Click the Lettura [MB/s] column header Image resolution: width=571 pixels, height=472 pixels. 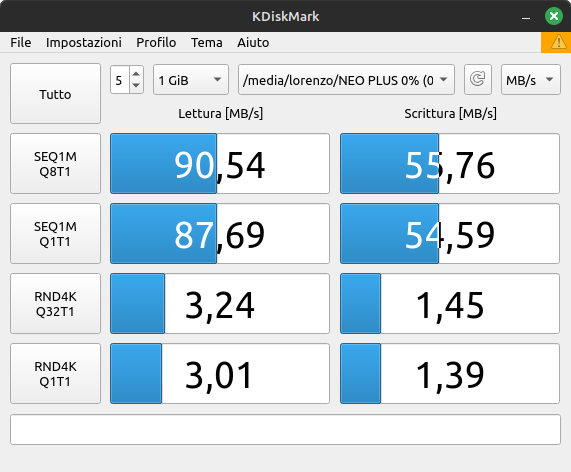click(220, 114)
